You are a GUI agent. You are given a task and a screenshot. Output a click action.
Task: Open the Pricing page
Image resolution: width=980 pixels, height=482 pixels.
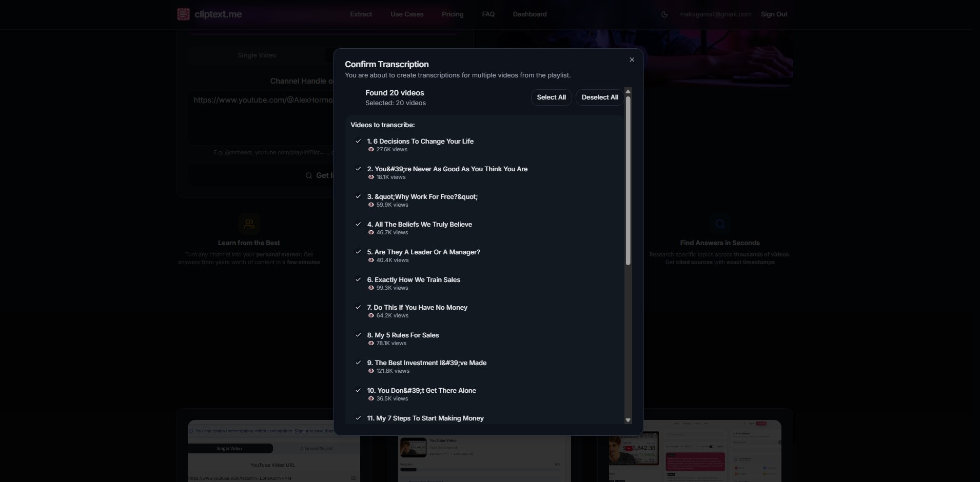(453, 14)
